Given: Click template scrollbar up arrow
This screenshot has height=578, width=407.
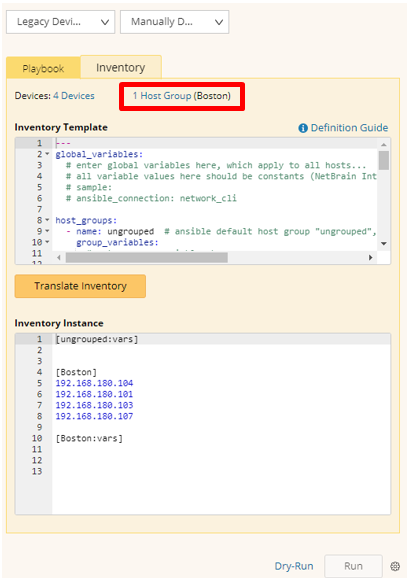Looking at the screenshot, I should point(384,144).
